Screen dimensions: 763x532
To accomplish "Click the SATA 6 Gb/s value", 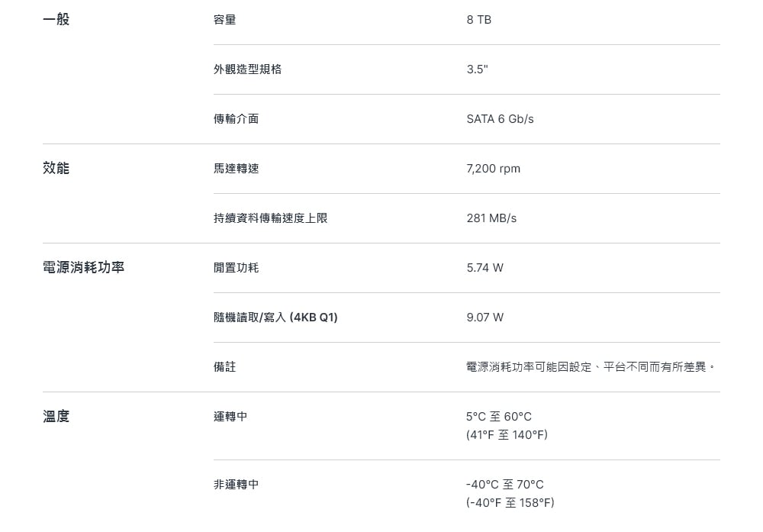I will click(500, 119).
